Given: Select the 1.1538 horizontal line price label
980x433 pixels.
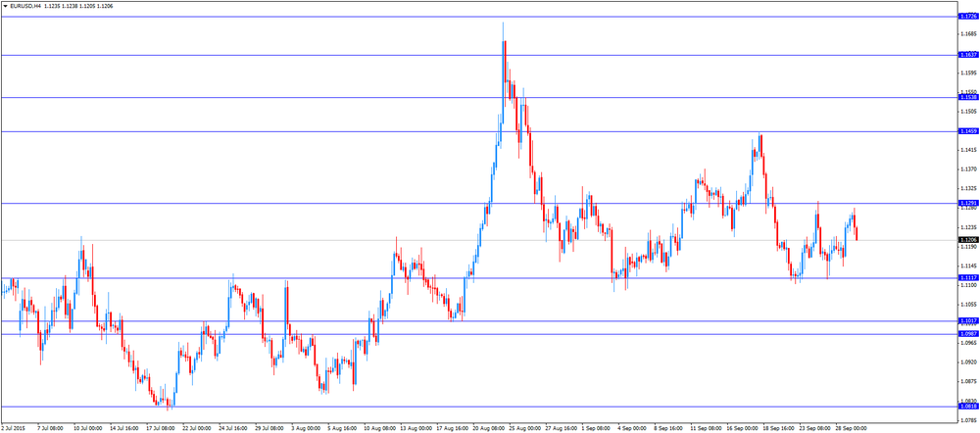Looking at the screenshot, I should [967, 97].
